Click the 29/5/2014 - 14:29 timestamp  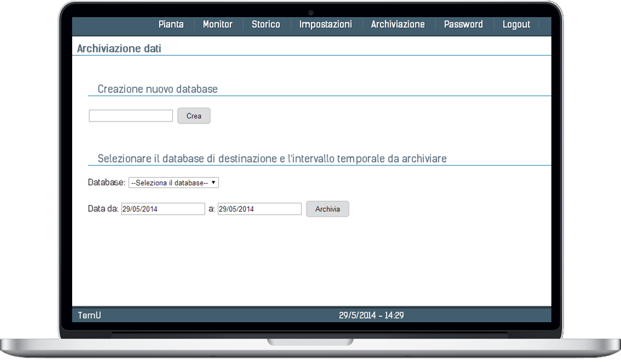pyautogui.click(x=371, y=315)
